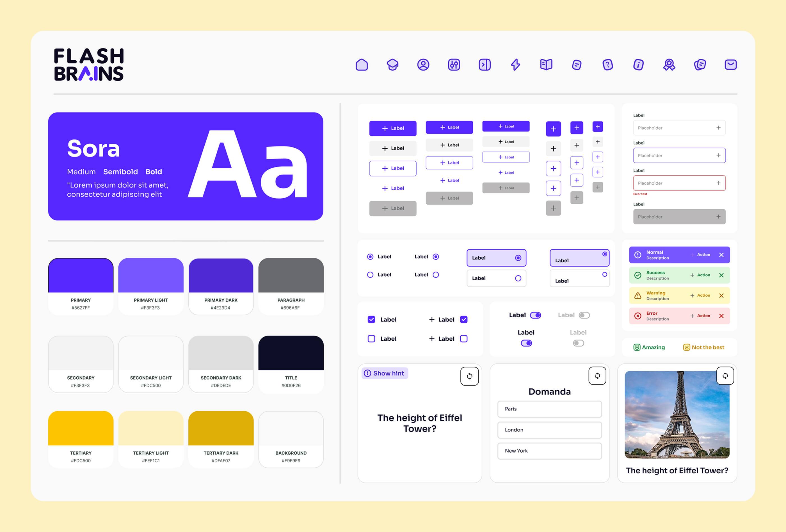Viewport: 786px width, 532px height.
Task: Click the graduation cap icon
Action: (392, 65)
